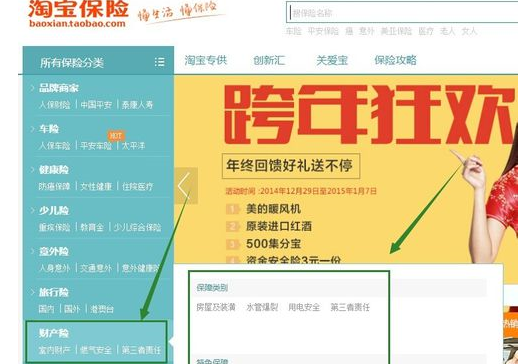
Task: Open the 健康险 category heading
Action: [54, 169]
